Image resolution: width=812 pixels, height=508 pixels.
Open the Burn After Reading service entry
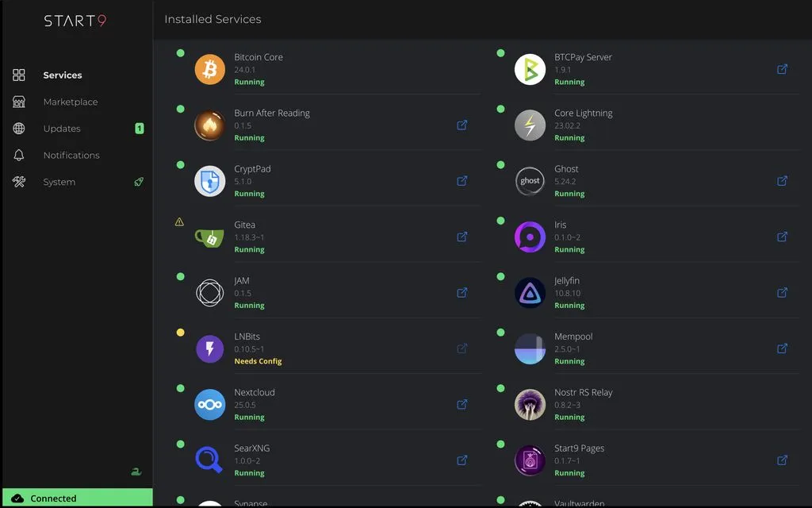click(x=272, y=114)
